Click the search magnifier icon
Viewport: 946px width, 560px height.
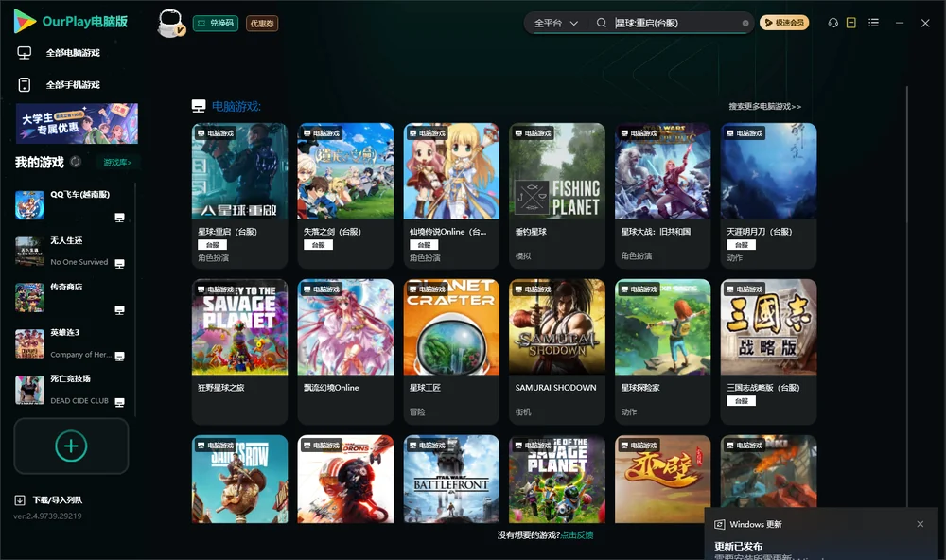pyautogui.click(x=601, y=23)
